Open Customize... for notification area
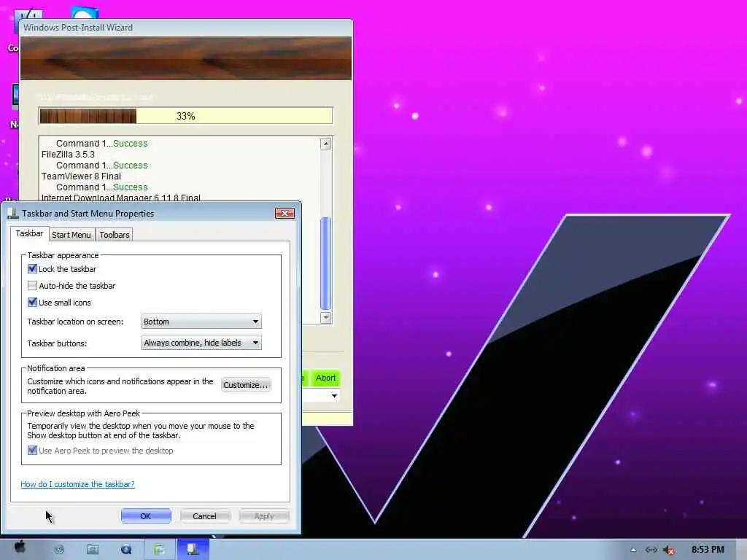Image resolution: width=747 pixels, height=560 pixels. pos(246,385)
